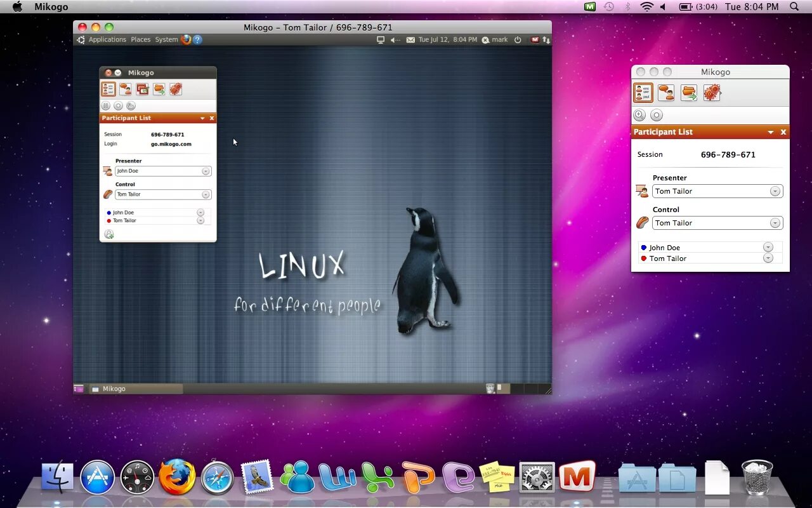Image resolution: width=812 pixels, height=508 pixels.
Task: Open file transfer icon in Mac Mikogo panel
Action: [689, 93]
